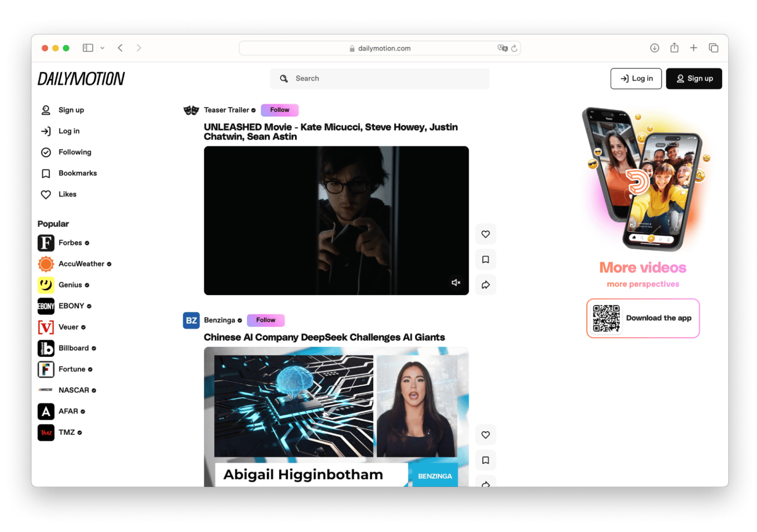Open the EBONY channel icon
Image resolution: width=757 pixels, height=532 pixels.
(x=46, y=306)
